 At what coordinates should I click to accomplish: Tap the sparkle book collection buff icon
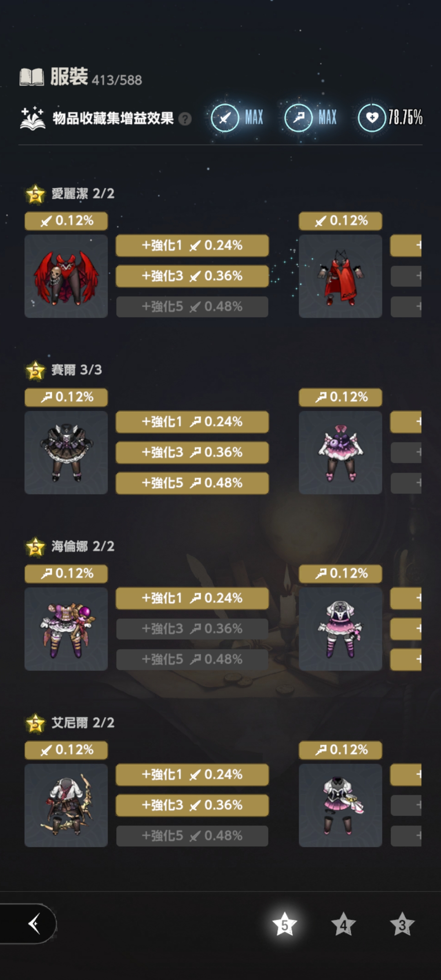(33, 118)
